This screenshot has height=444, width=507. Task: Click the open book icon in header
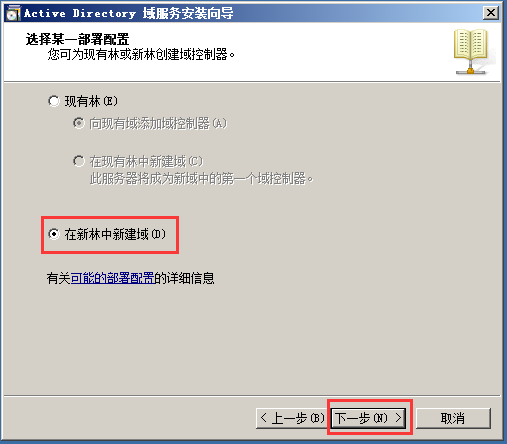[x=471, y=51]
